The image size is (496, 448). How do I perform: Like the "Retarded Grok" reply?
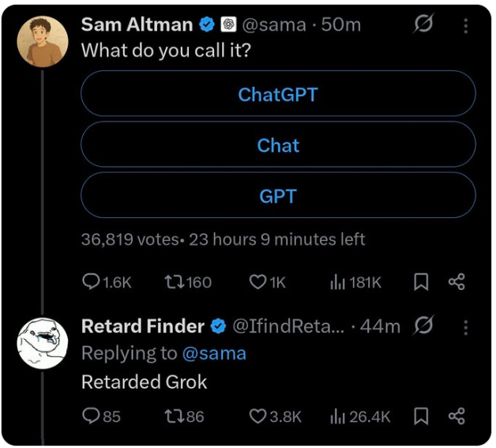(x=257, y=416)
